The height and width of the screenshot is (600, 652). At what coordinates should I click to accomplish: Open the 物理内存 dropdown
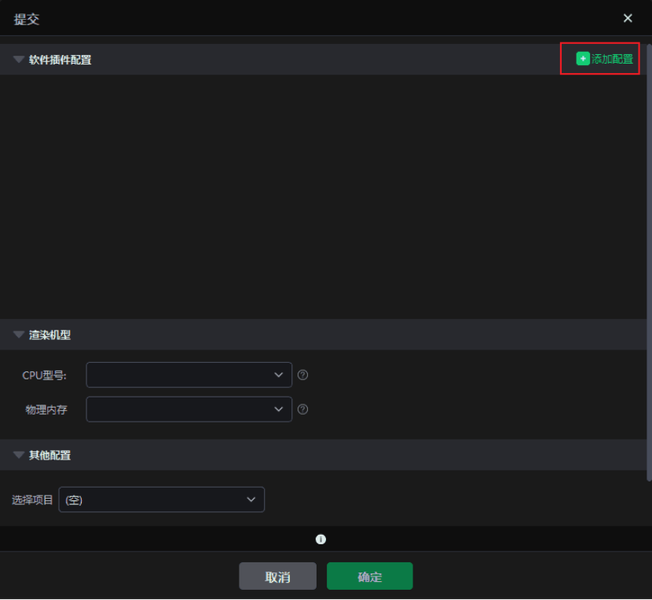[x=189, y=410]
